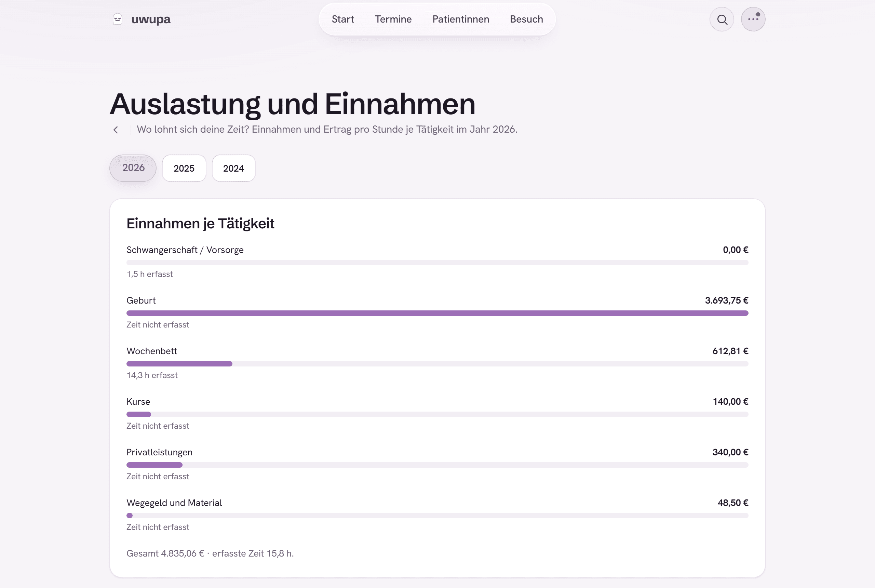
Task: Click the 0,00 € amount
Action: pos(735,250)
